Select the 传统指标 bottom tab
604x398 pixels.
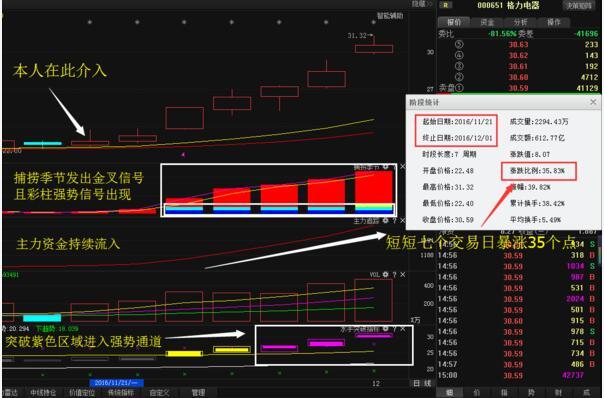[120, 393]
